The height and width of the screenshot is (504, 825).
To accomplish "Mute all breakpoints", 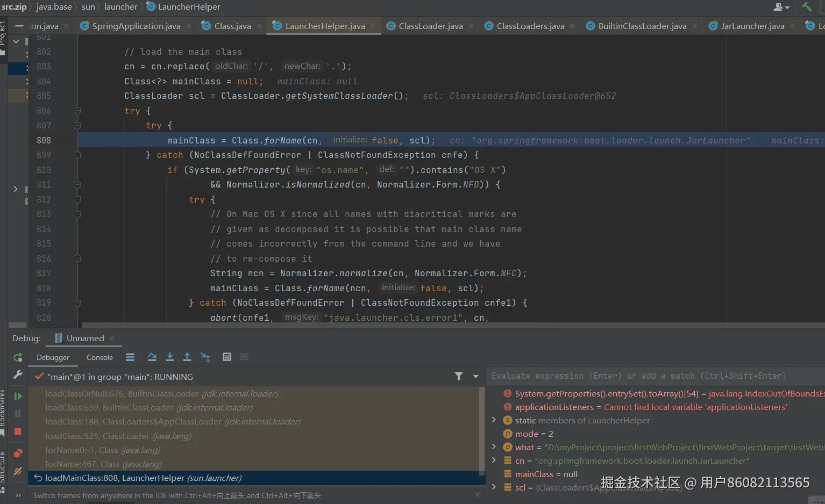I will pyautogui.click(x=18, y=471).
